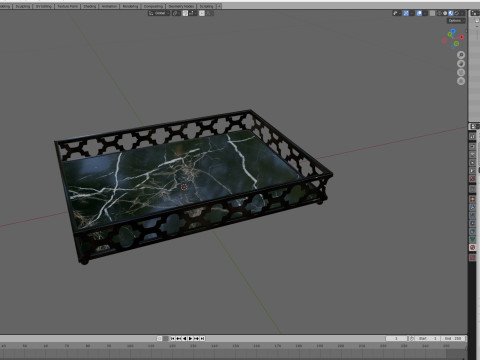The height and width of the screenshot is (360, 480).
Task: Open the Physics properties tab
Action: pyautogui.click(x=473, y=223)
